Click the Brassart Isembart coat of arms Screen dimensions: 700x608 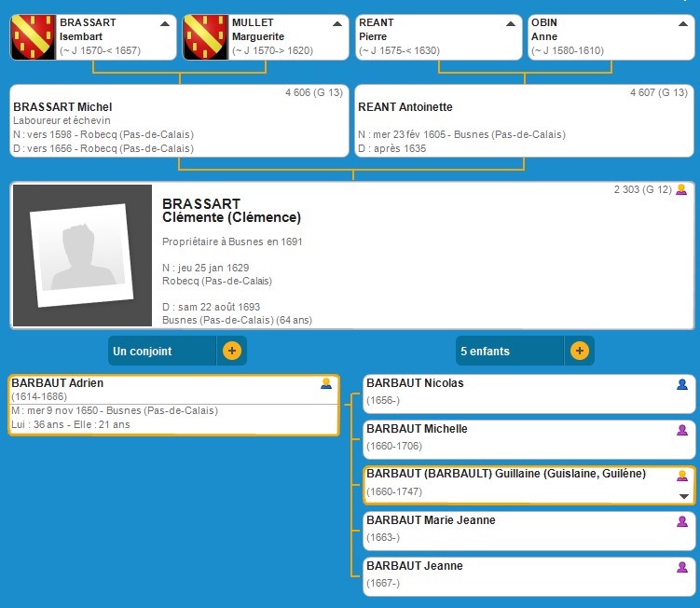34,37
